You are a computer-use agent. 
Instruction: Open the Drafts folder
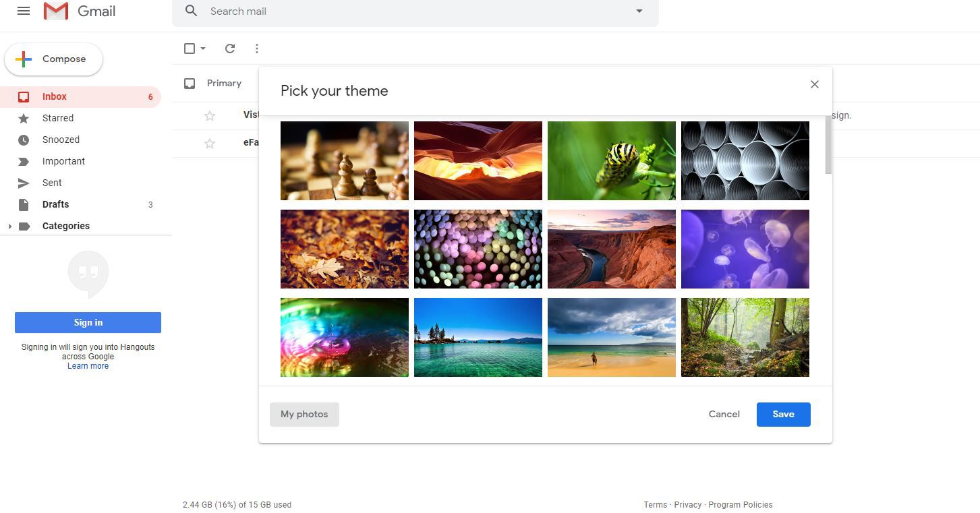coord(55,204)
